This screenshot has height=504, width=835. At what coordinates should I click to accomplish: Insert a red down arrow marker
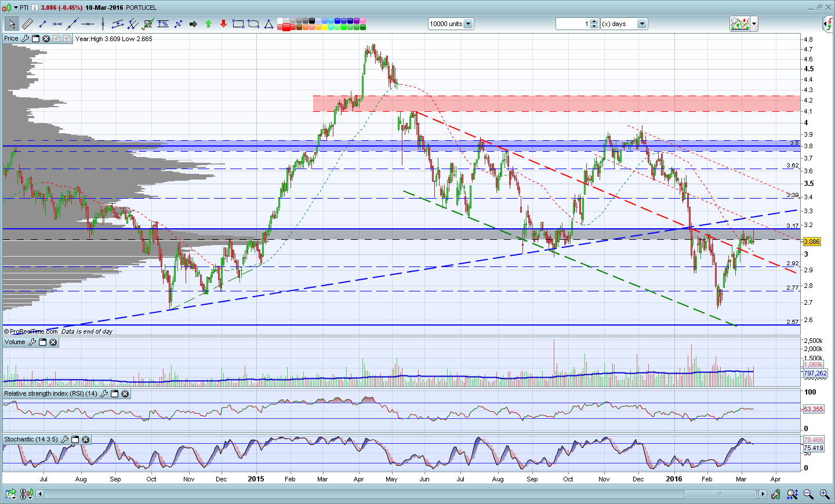[x=223, y=24]
